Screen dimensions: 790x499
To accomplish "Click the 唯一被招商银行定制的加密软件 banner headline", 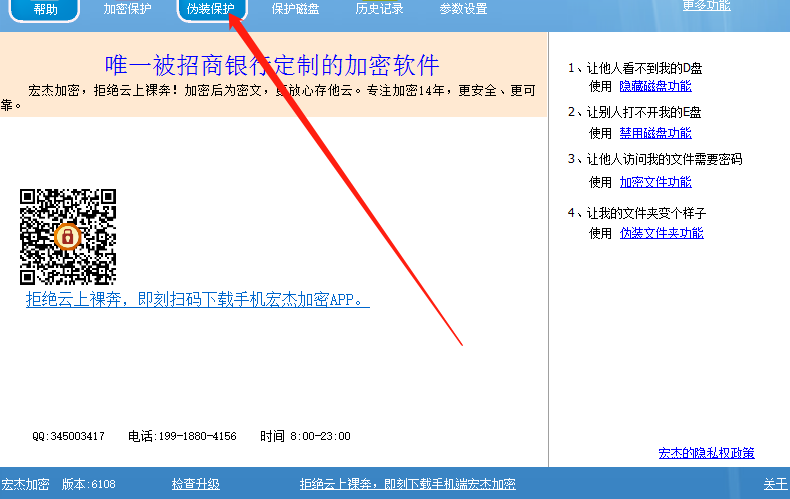I will click(x=272, y=65).
